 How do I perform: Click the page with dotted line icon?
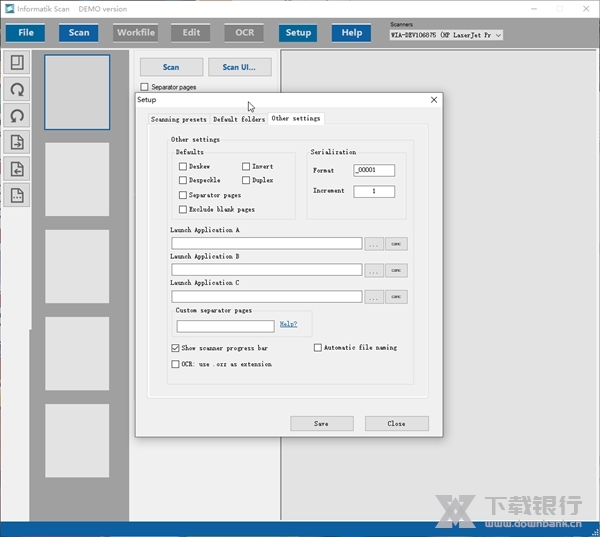[17, 196]
